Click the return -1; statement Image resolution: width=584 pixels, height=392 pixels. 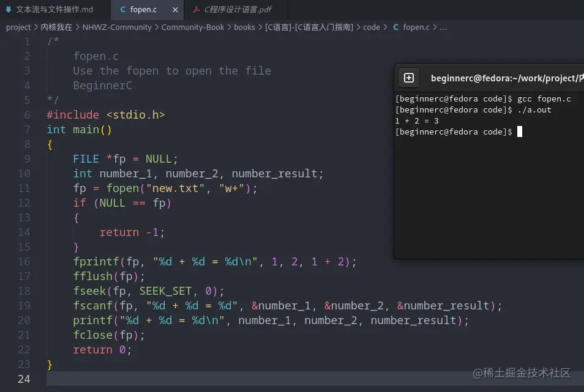pyautogui.click(x=132, y=232)
